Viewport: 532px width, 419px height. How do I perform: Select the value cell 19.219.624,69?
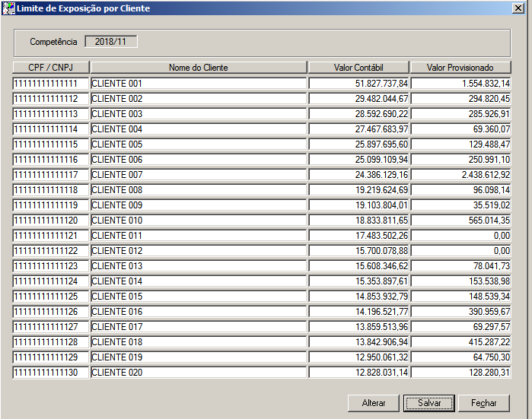[358, 190]
